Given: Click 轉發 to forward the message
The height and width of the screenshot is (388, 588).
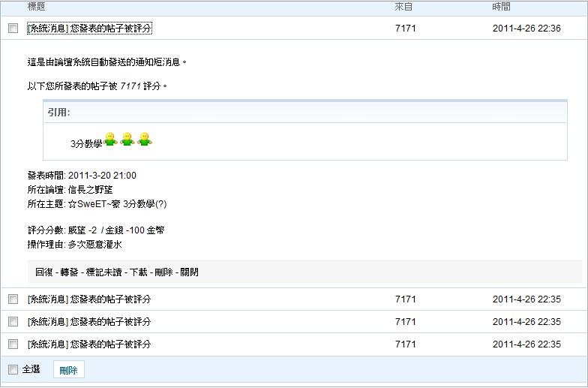Looking at the screenshot, I should click(x=69, y=272).
